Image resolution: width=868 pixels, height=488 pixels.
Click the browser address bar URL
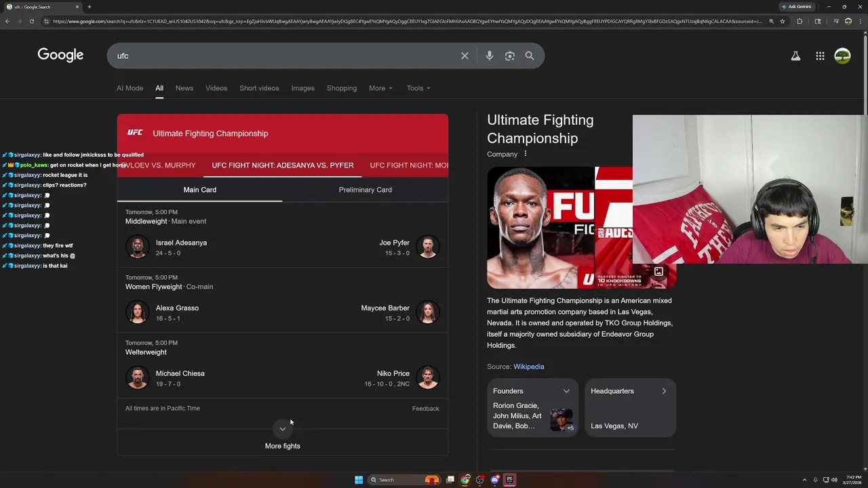pyautogui.click(x=407, y=21)
